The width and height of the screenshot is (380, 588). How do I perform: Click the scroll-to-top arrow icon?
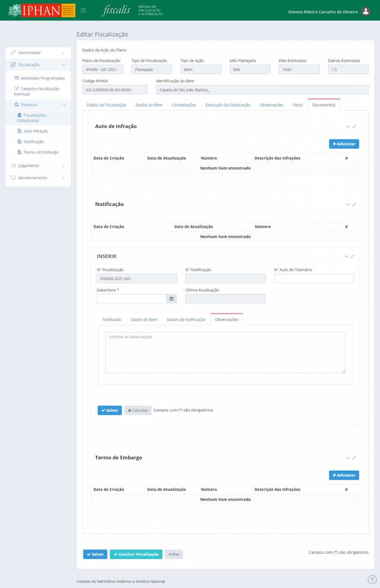coord(372,580)
